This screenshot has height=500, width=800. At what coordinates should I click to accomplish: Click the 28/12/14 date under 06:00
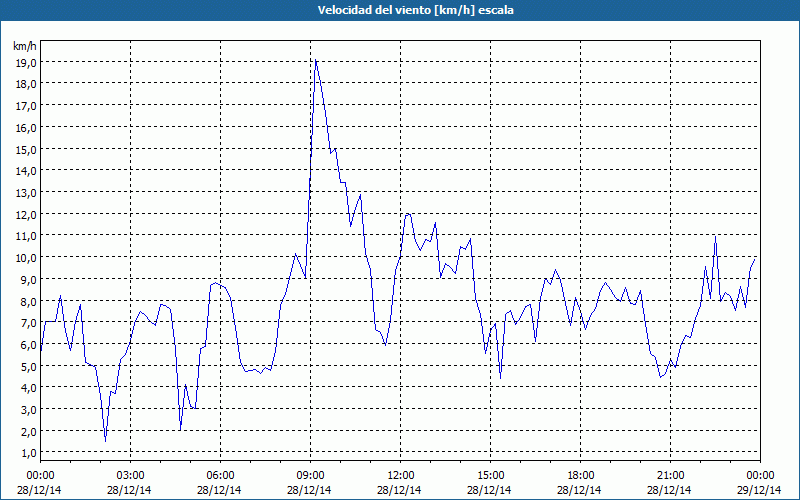(219, 490)
